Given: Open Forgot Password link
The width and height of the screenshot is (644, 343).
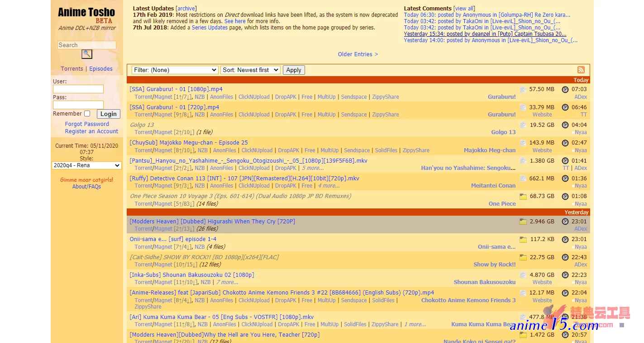Looking at the screenshot, I should tap(87, 124).
